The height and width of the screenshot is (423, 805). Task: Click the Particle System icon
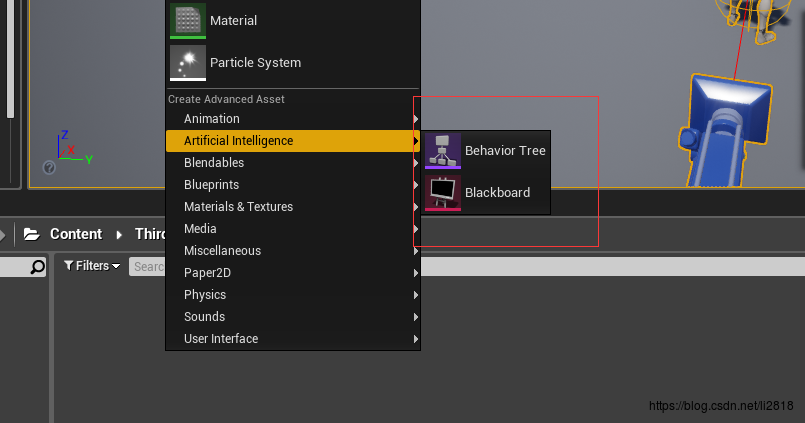[x=187, y=62]
